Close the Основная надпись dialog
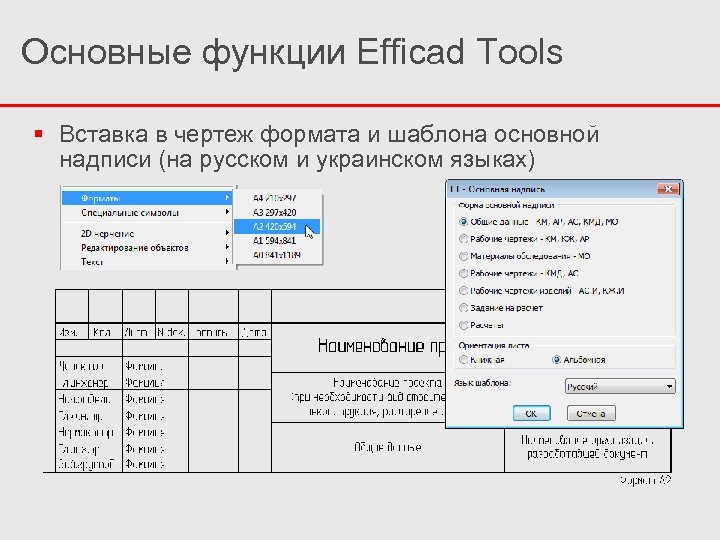 668,189
